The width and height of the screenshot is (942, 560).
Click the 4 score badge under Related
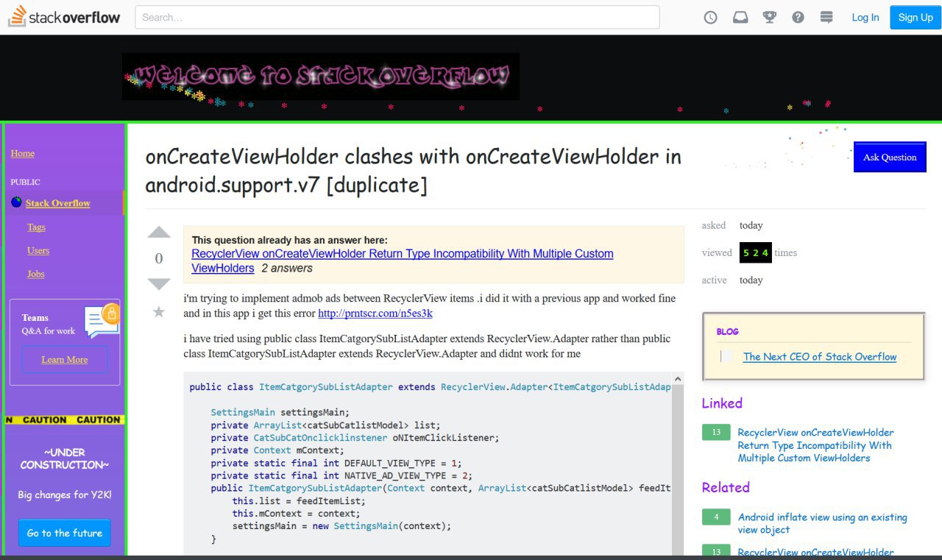tap(716, 517)
